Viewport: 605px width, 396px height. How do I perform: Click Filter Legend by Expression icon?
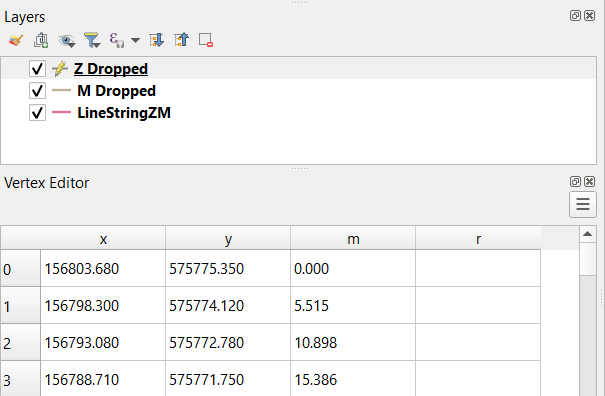(x=117, y=40)
